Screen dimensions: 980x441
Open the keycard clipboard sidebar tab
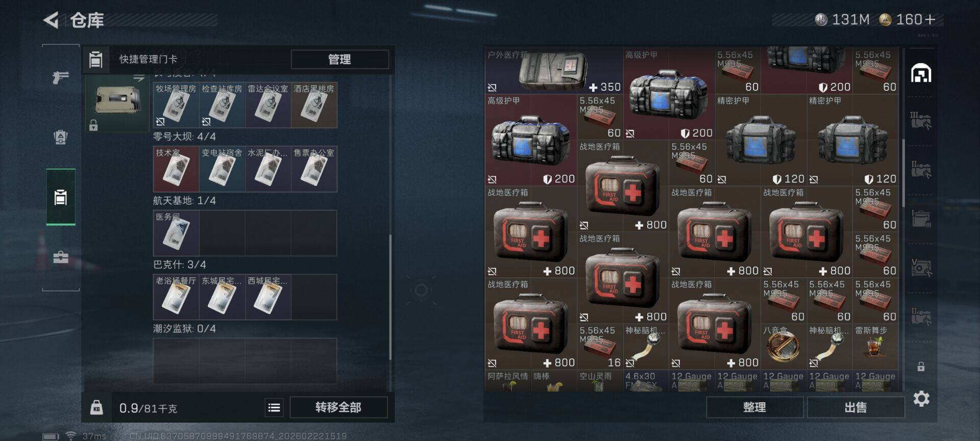[61, 197]
